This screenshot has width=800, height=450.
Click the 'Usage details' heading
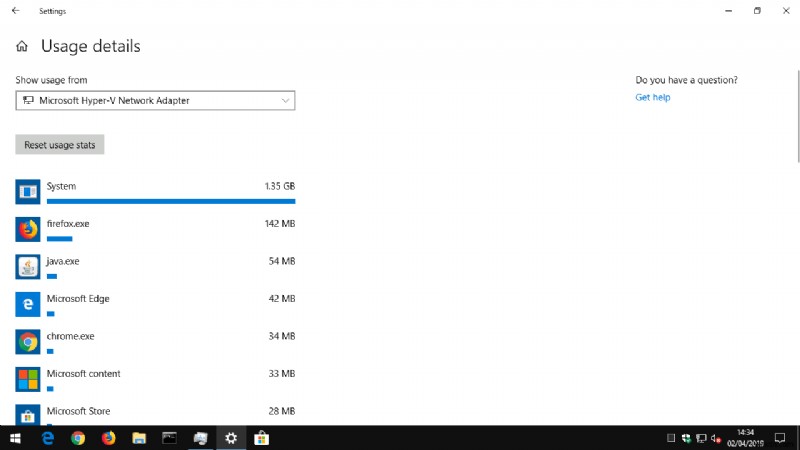coord(91,46)
